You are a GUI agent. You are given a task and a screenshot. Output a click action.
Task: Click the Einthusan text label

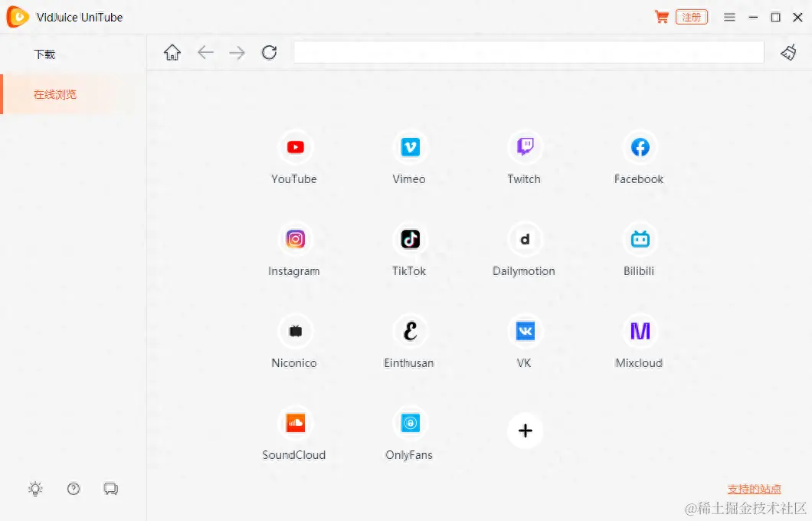pyautogui.click(x=409, y=363)
